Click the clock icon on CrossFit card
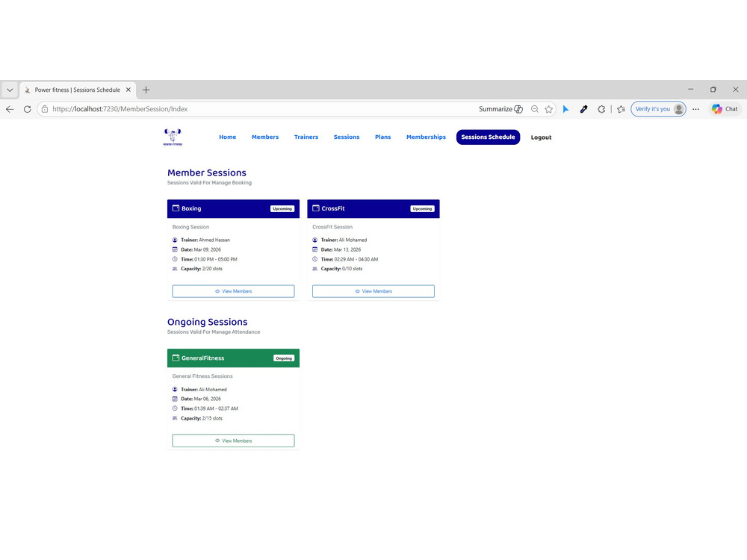The width and height of the screenshot is (747, 560). point(315,260)
